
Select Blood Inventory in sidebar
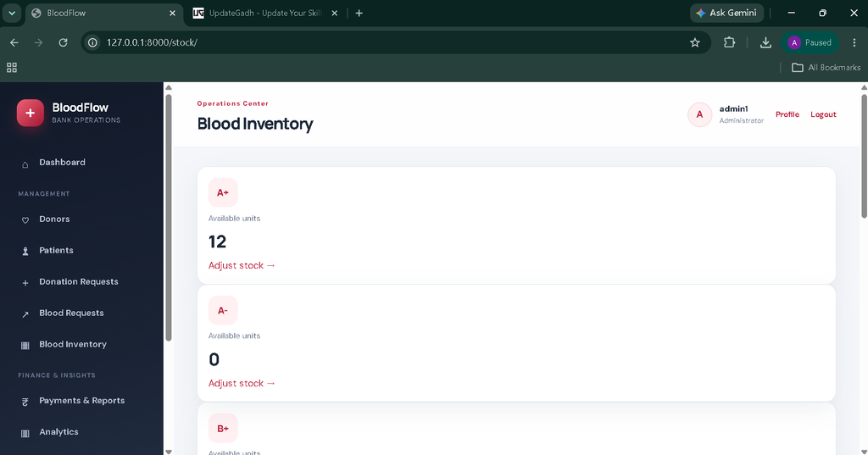pyautogui.click(x=73, y=344)
